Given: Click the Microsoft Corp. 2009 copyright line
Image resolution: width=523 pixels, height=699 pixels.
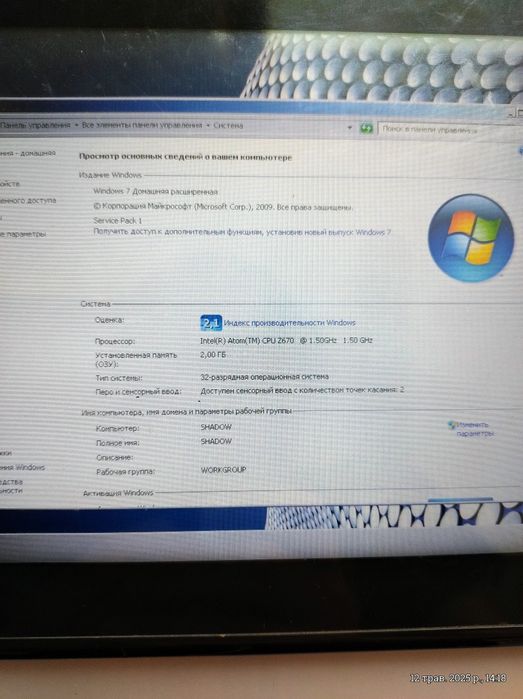Looking at the screenshot, I should pos(223,207).
